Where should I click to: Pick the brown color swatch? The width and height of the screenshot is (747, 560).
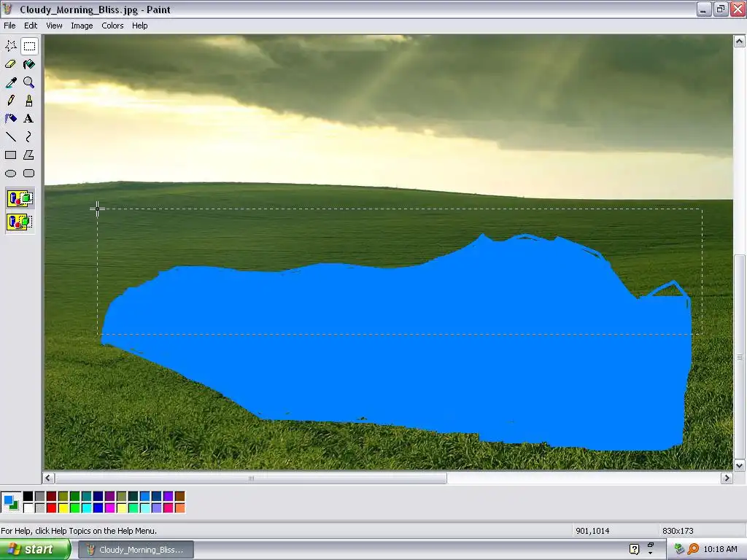point(179,496)
